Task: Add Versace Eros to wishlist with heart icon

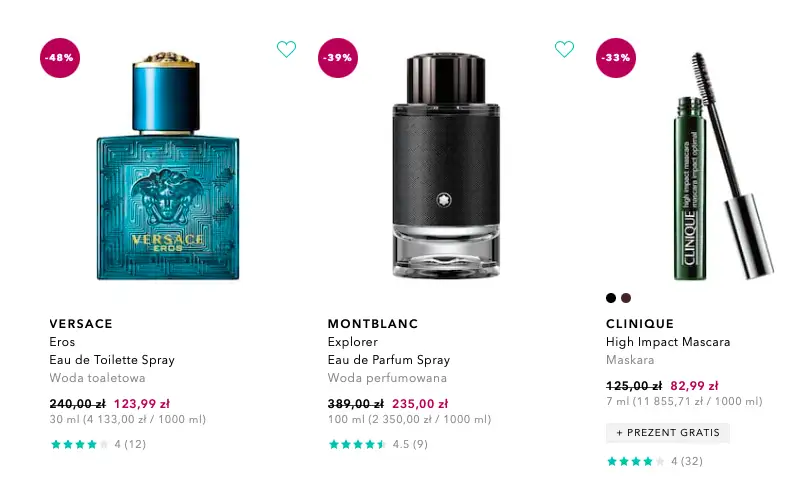Action: 286,49
